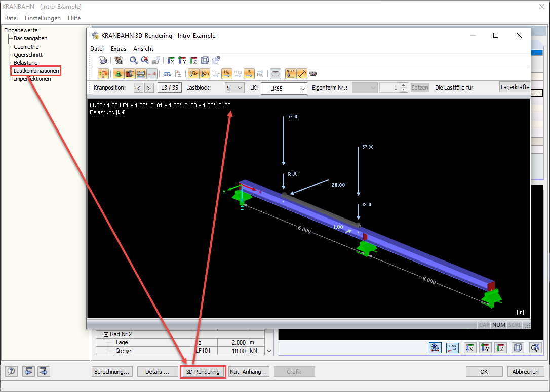Toggle the S load display button

249,74
